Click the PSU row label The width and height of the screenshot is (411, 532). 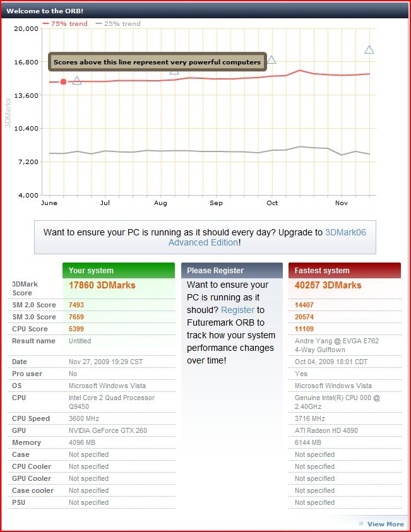(x=19, y=502)
